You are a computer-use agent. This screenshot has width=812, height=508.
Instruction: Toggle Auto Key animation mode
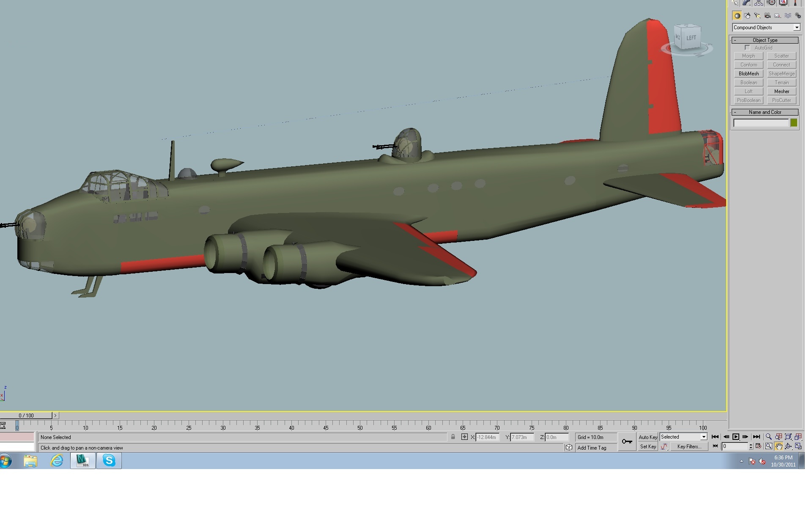647,437
